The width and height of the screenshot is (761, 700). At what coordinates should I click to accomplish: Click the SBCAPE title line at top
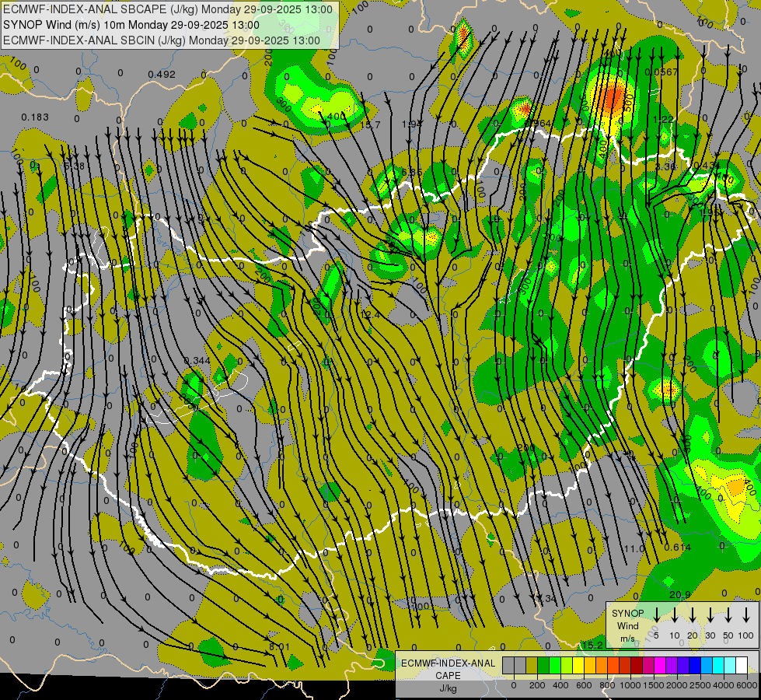(168, 9)
